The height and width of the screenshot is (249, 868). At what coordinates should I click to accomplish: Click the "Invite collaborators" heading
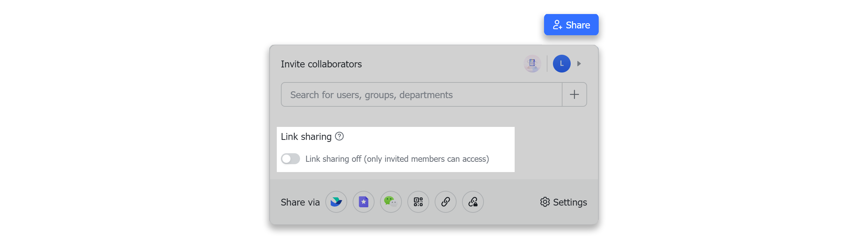(x=321, y=64)
